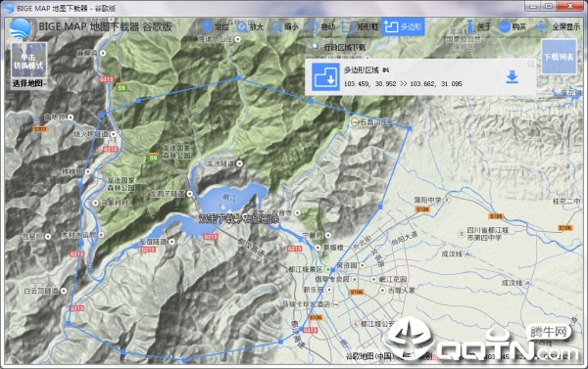Click the 石昌山庄 lodging marker

[355, 122]
